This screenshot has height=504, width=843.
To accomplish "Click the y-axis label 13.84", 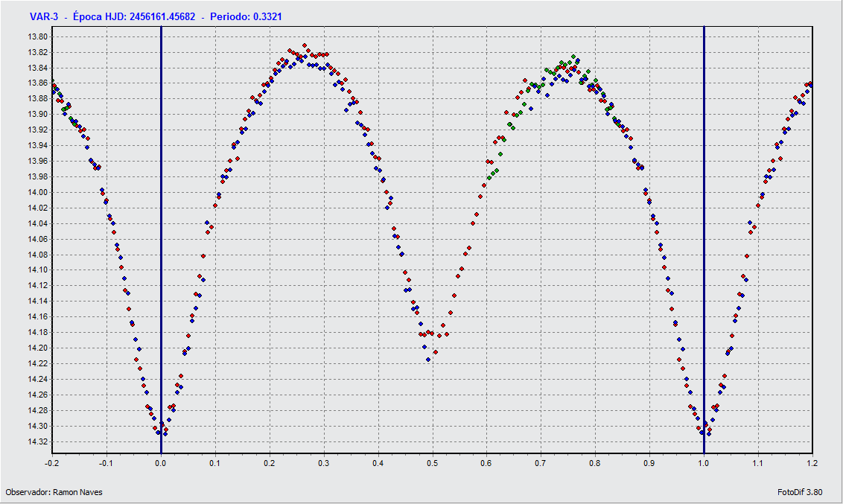I will (x=38, y=68).
